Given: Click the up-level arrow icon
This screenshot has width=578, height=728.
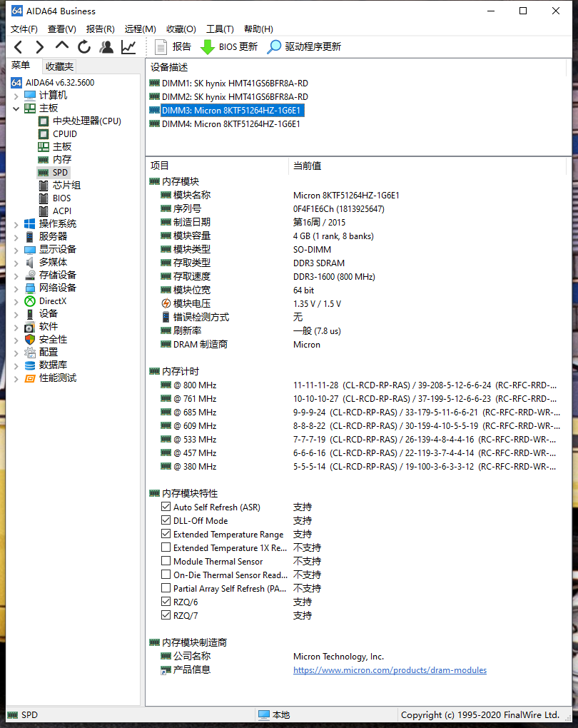Looking at the screenshot, I should pos(62,46).
